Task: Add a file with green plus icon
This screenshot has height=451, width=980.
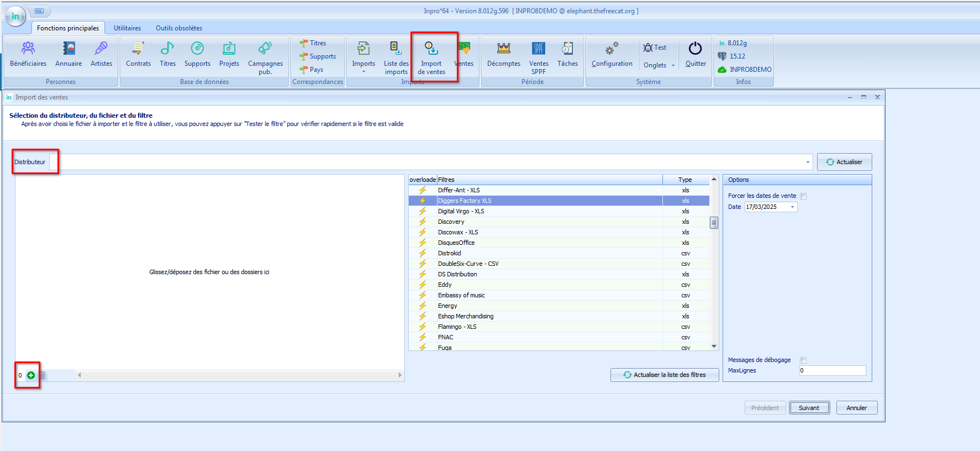Action: tap(31, 375)
